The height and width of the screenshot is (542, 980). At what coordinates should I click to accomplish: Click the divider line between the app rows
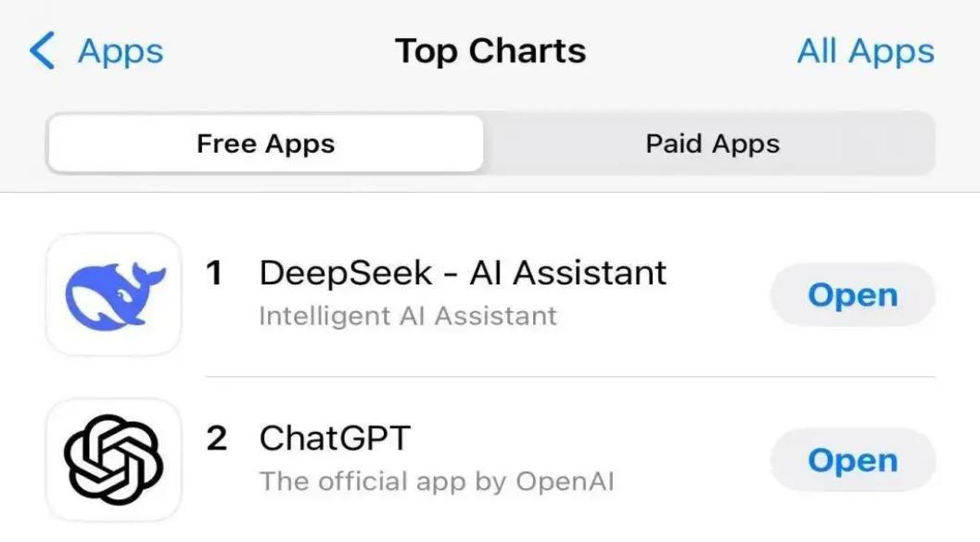[569, 377]
